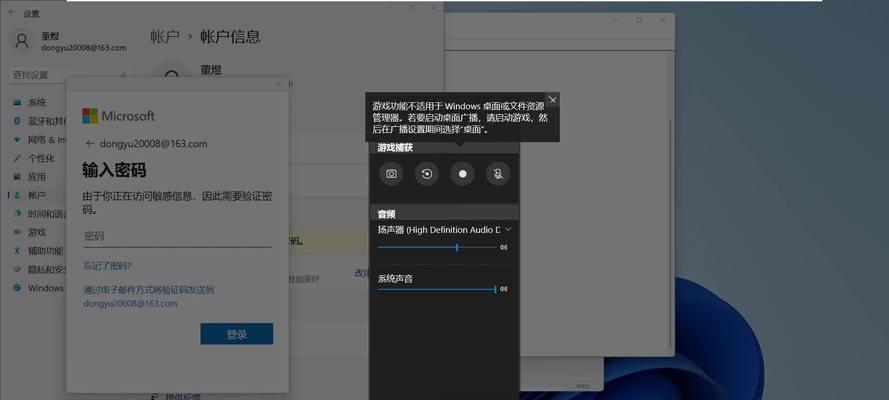
Task: Close the blank background window
Action: click(662, 20)
